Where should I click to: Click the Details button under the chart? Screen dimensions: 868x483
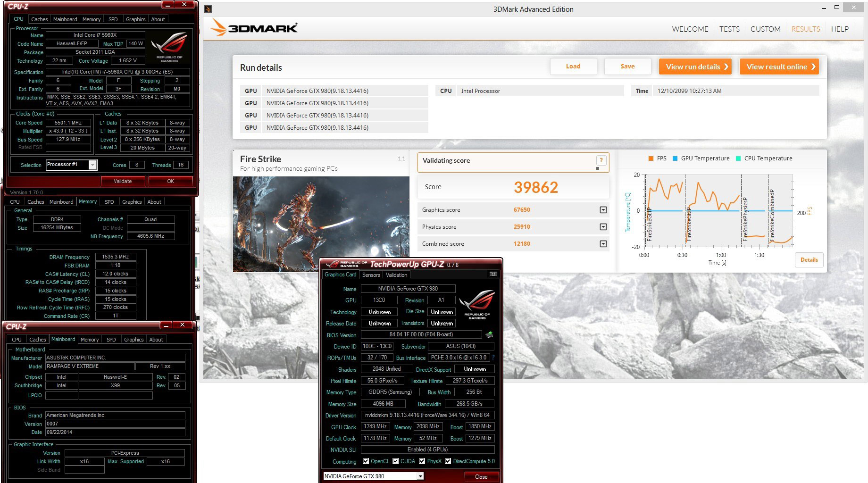tap(809, 260)
